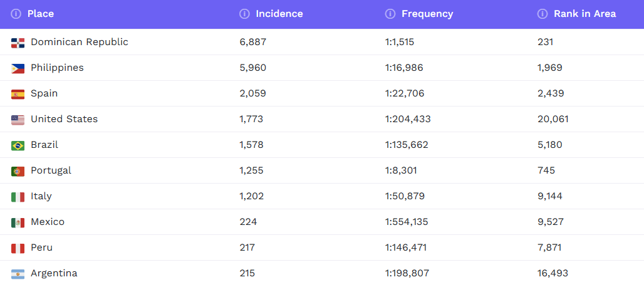
Task: Click the info icon beside Place header
Action: tap(16, 14)
